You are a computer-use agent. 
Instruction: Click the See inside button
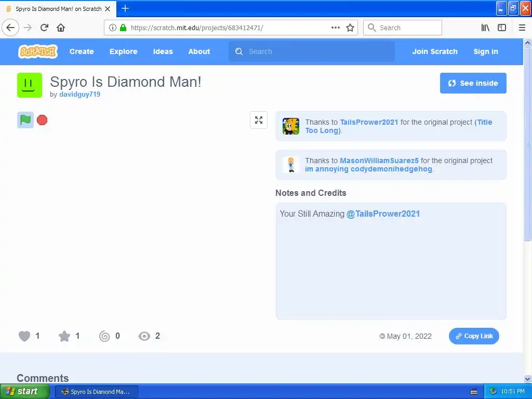pos(473,83)
